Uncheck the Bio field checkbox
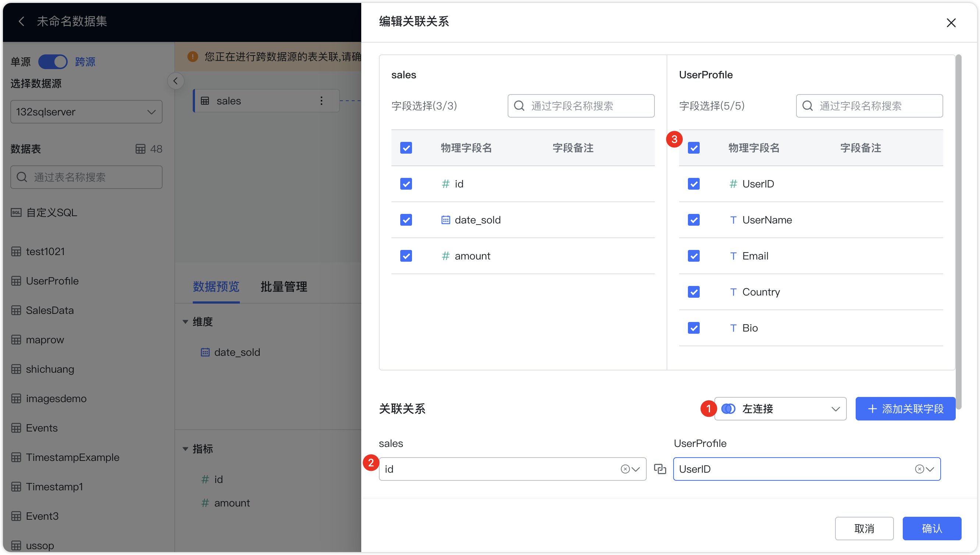 [x=693, y=328]
